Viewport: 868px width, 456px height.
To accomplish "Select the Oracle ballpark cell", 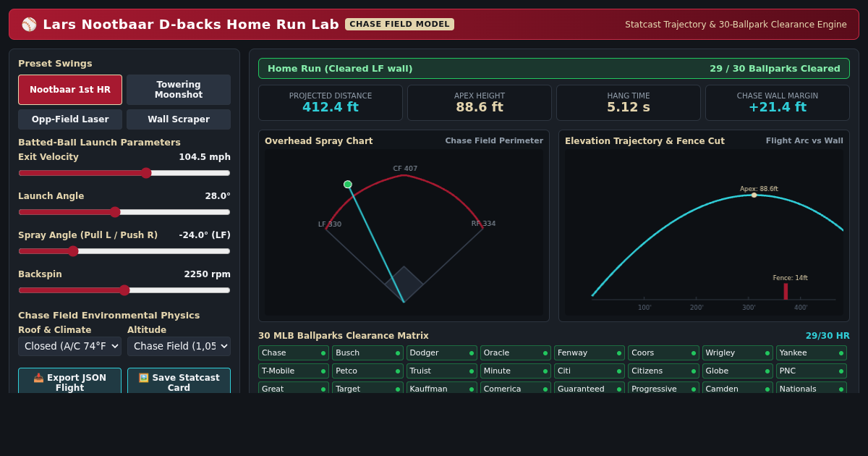I will click(516, 353).
